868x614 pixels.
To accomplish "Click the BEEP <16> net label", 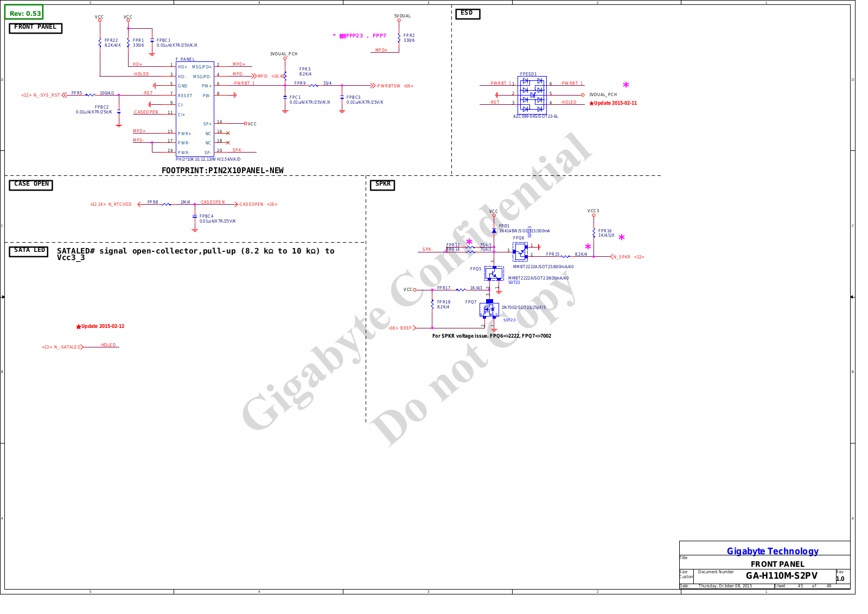I will (x=400, y=328).
